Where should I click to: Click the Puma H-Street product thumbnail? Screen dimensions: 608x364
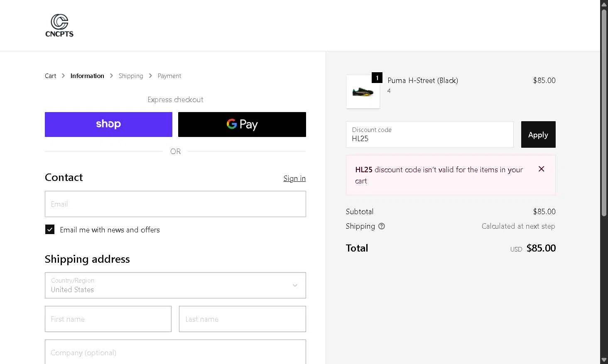pyautogui.click(x=363, y=92)
